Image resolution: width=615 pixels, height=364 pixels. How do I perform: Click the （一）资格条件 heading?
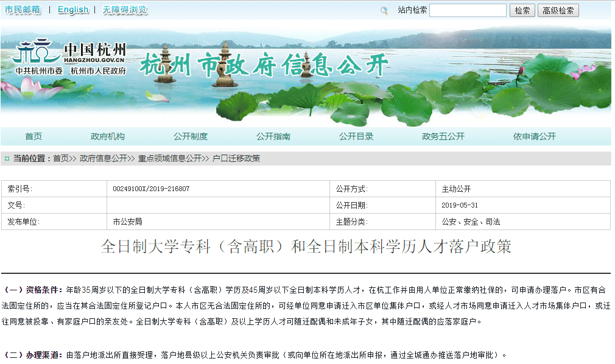[x=33, y=290]
